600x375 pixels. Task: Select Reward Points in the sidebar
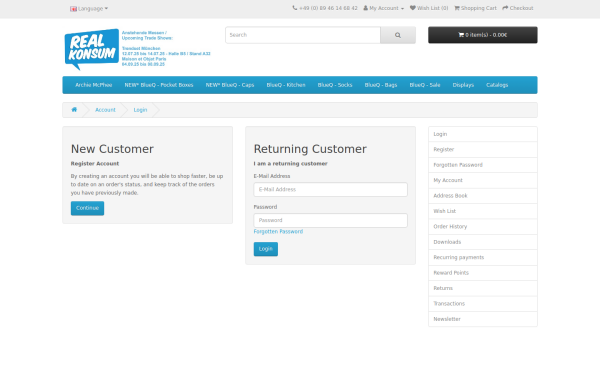pos(483,273)
